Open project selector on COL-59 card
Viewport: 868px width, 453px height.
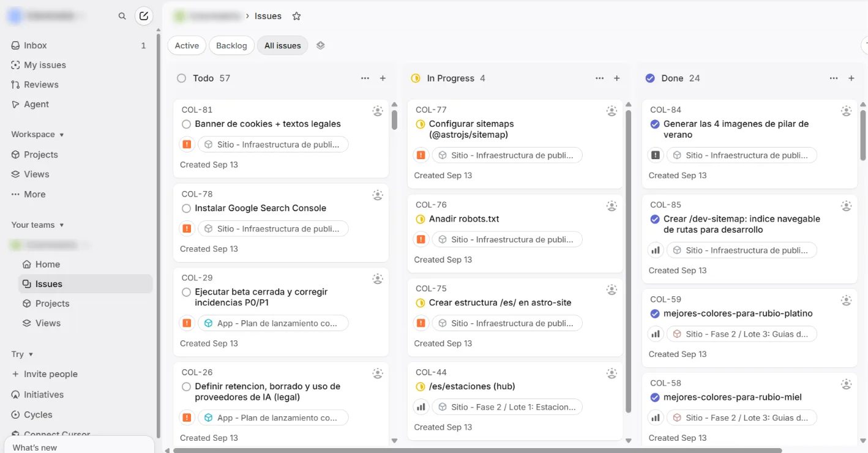742,334
